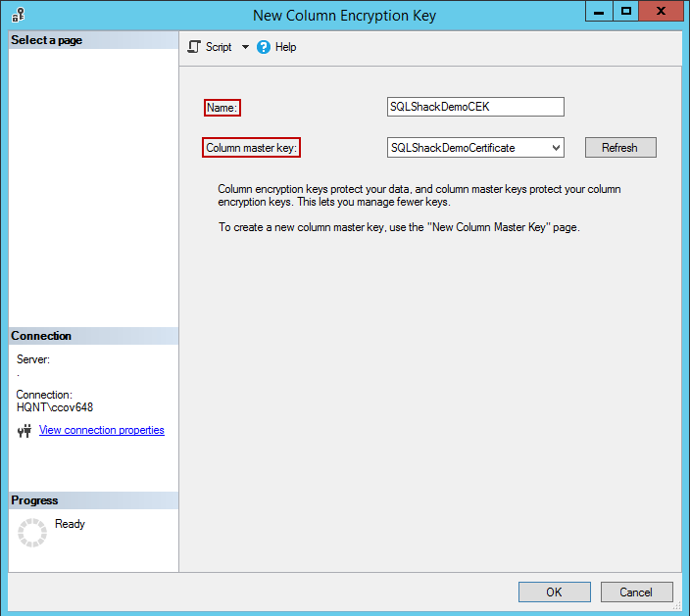Click the Script label in toolbar
The height and width of the screenshot is (616, 690).
(219, 47)
